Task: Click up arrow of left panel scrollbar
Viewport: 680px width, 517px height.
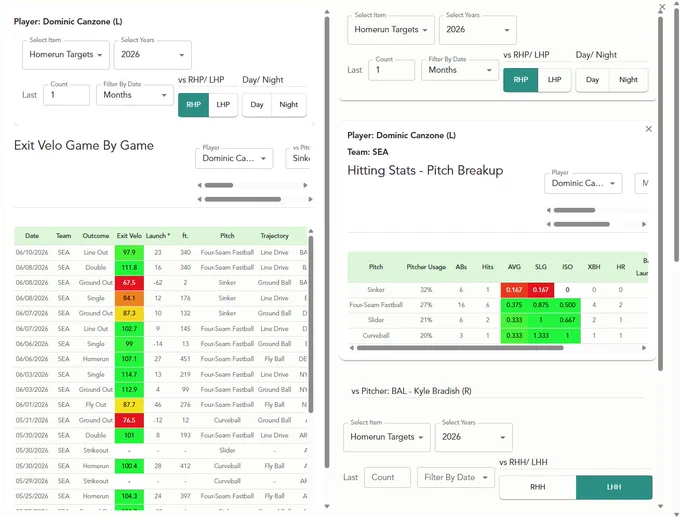Action: coord(327,12)
